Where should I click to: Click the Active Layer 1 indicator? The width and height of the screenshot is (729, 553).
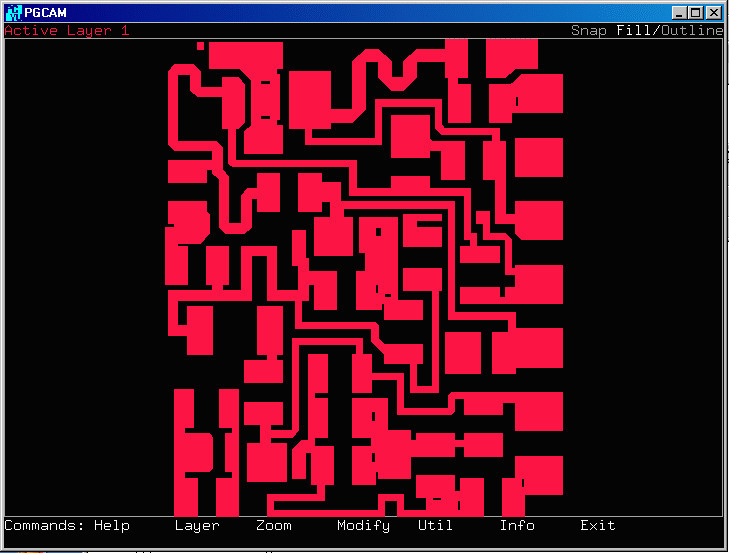pos(67,31)
